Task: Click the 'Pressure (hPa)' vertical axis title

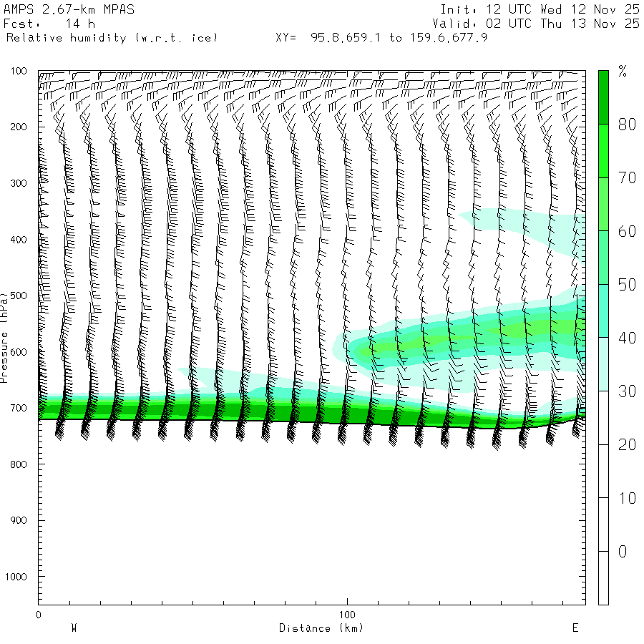Action: coord(4,338)
